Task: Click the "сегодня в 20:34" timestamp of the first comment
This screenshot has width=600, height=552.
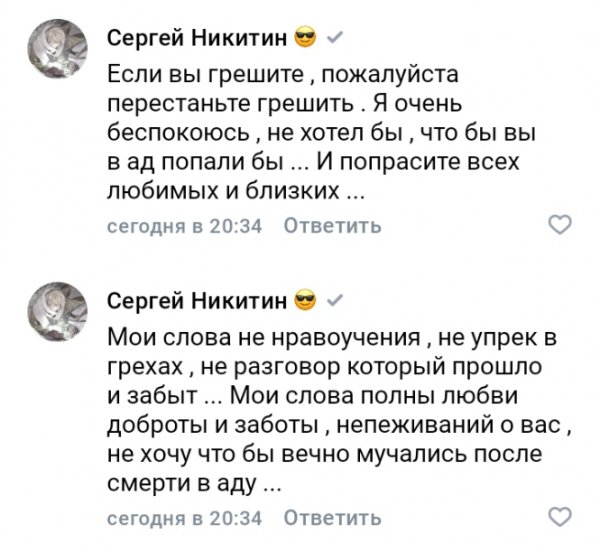Action: tap(184, 226)
